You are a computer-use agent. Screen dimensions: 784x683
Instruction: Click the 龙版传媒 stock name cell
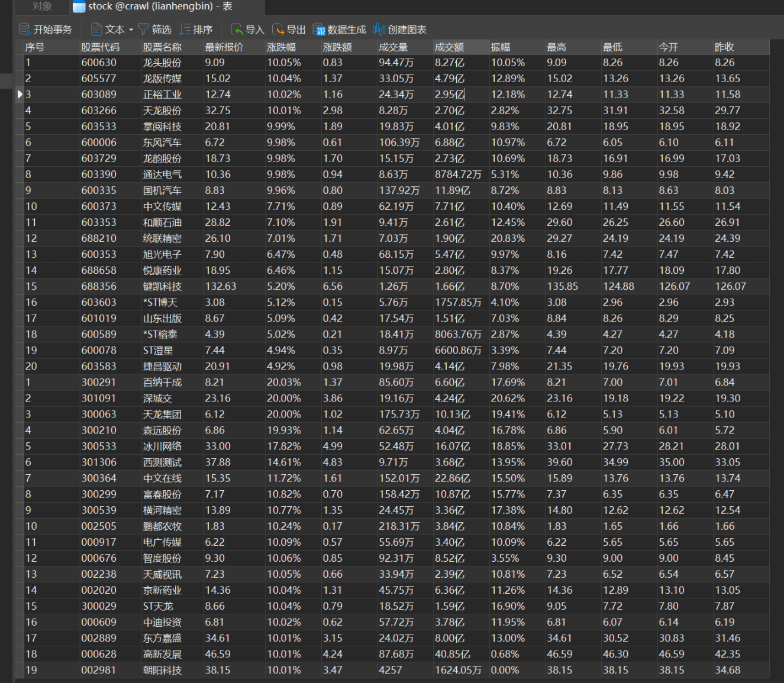coord(172,78)
